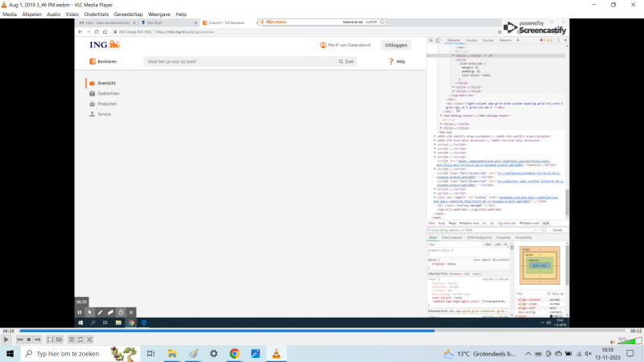Open the Gereedschap menu

click(x=130, y=14)
